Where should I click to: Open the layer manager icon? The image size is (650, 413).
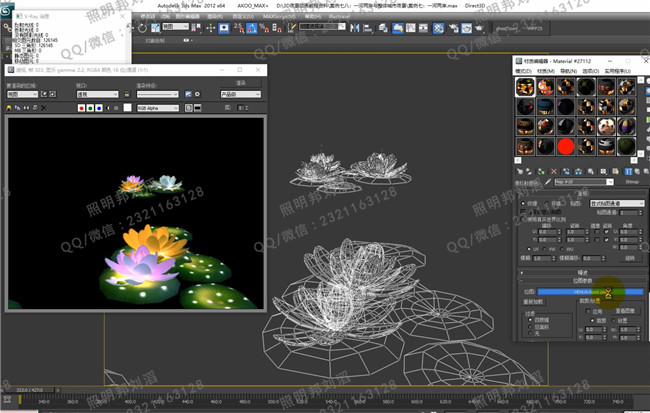(x=383, y=28)
